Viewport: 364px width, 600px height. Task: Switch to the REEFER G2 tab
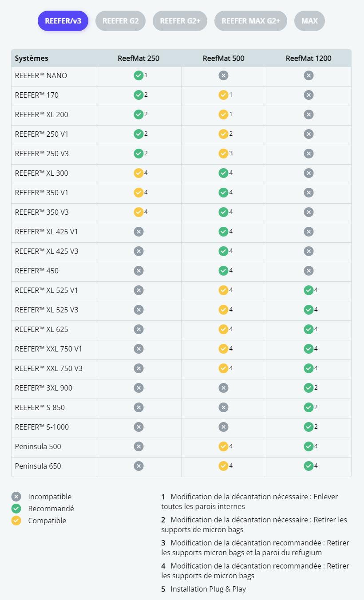click(x=120, y=21)
